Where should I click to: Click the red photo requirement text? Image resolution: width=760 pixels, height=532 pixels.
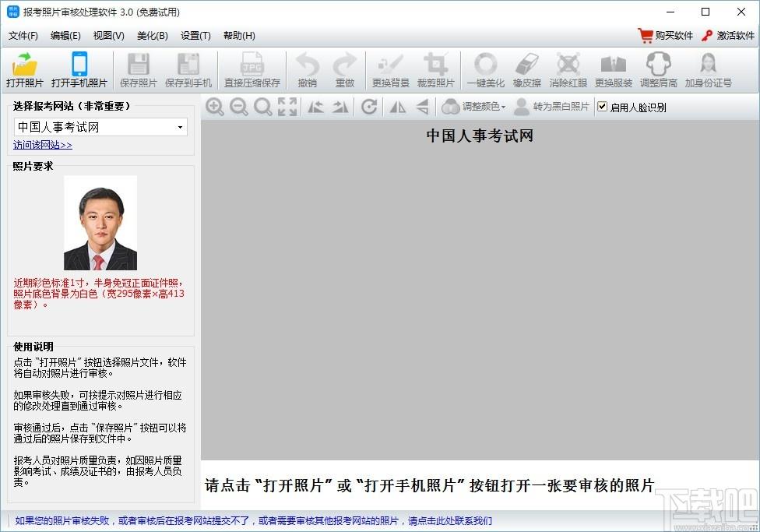point(99,294)
